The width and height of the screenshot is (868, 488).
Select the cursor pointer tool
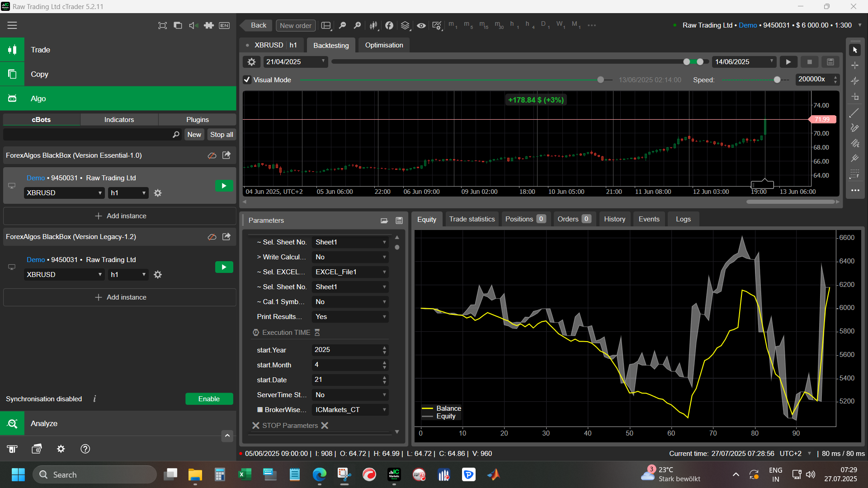[x=855, y=50]
